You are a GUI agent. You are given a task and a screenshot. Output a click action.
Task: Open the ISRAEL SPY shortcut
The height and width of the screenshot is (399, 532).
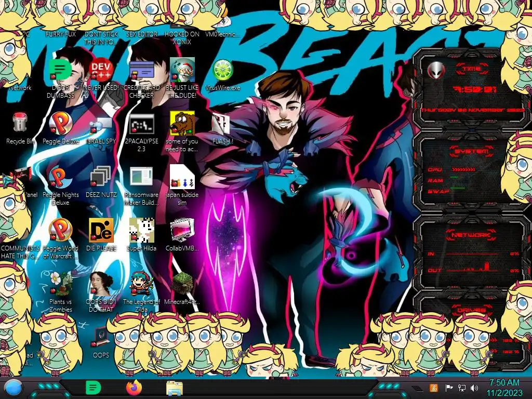pos(101,124)
